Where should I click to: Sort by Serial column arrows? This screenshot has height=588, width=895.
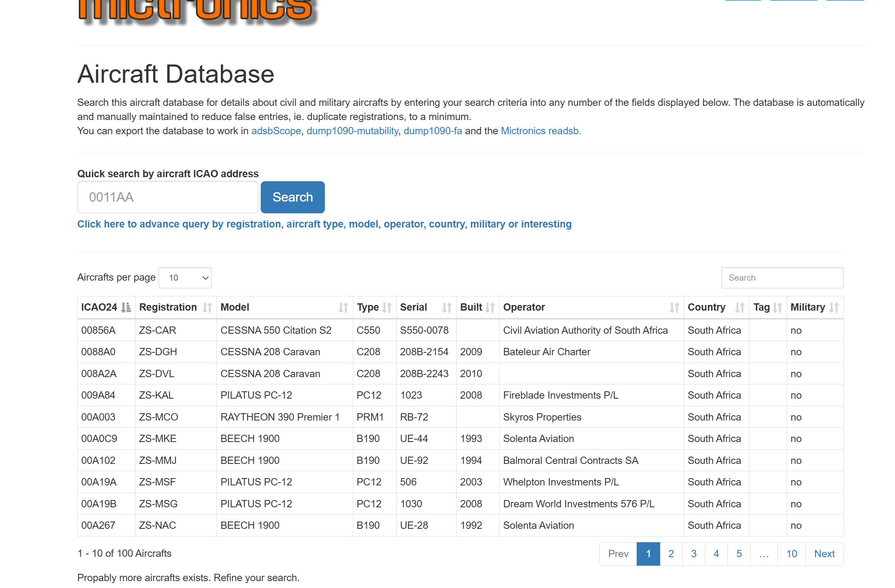446,307
